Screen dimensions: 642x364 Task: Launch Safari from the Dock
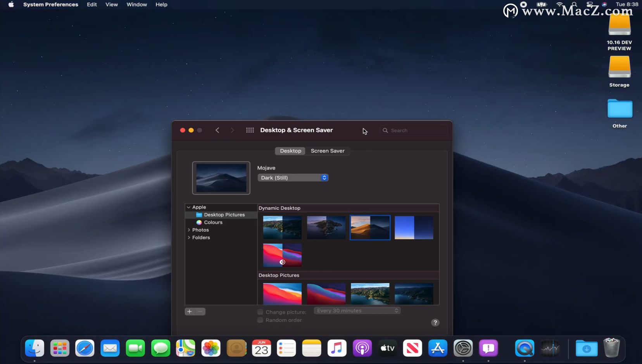[85, 348]
